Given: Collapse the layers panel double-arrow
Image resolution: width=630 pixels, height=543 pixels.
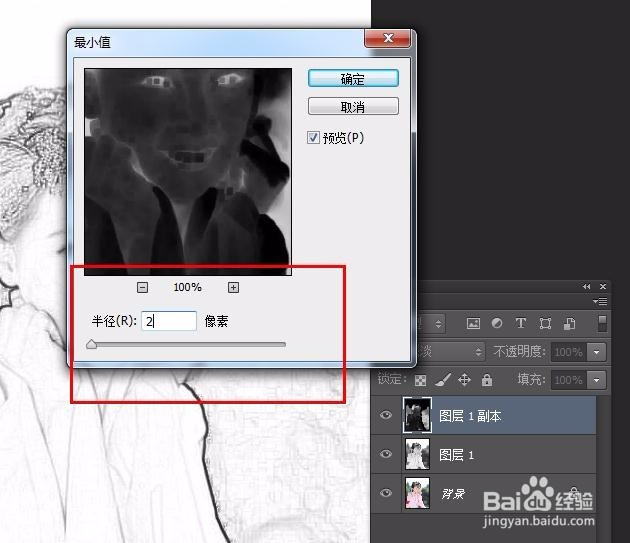Looking at the screenshot, I should click(x=587, y=287).
